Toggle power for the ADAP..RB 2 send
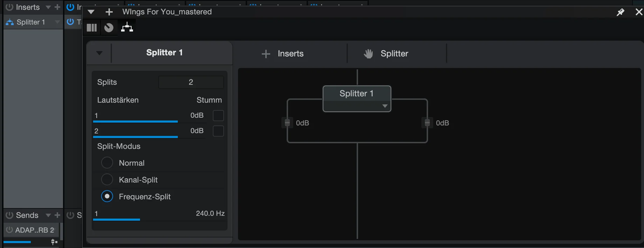 (9, 230)
